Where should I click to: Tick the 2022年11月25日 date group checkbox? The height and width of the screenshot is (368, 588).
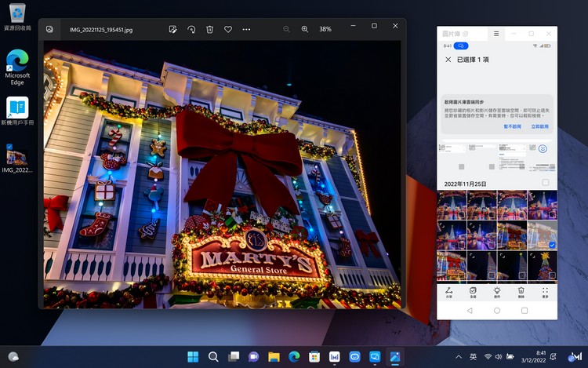coord(546,182)
